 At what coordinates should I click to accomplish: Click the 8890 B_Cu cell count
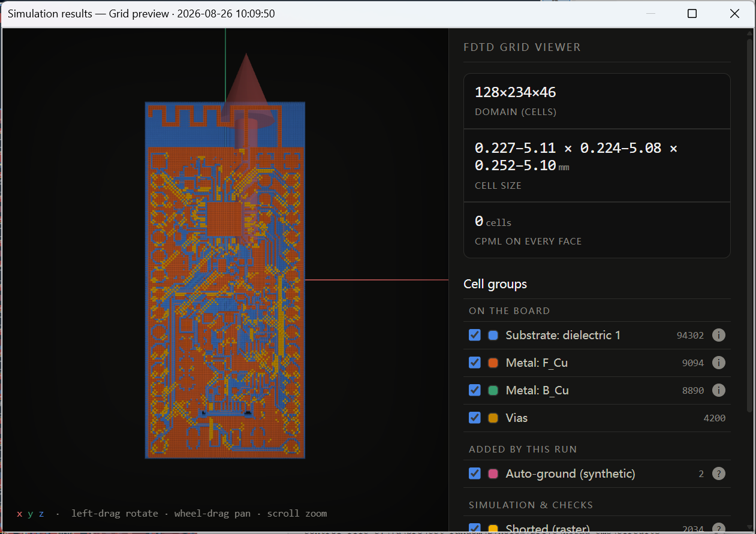click(693, 391)
